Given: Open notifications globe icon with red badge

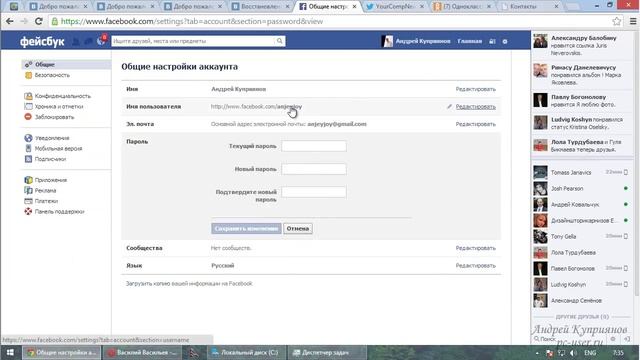Looking at the screenshot, I should click(x=101, y=40).
